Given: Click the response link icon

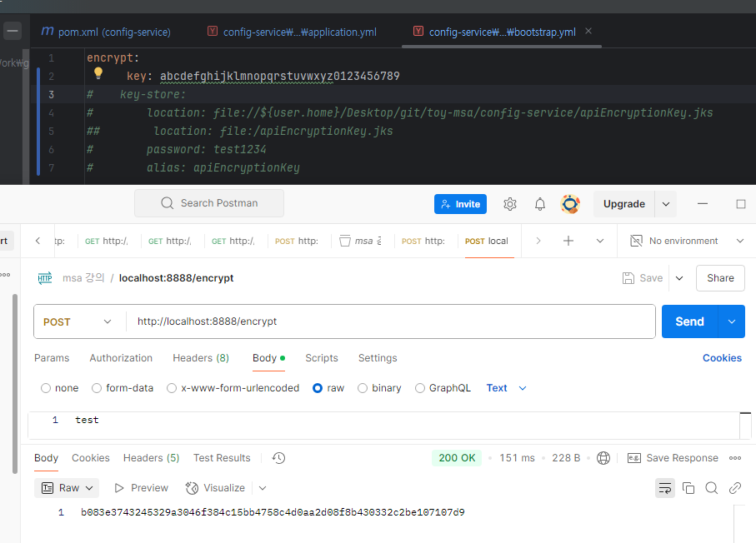Looking at the screenshot, I should pos(735,488).
